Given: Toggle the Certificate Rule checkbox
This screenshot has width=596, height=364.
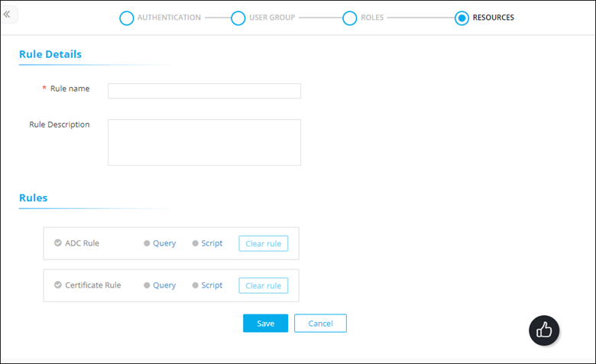Looking at the screenshot, I should (58, 285).
